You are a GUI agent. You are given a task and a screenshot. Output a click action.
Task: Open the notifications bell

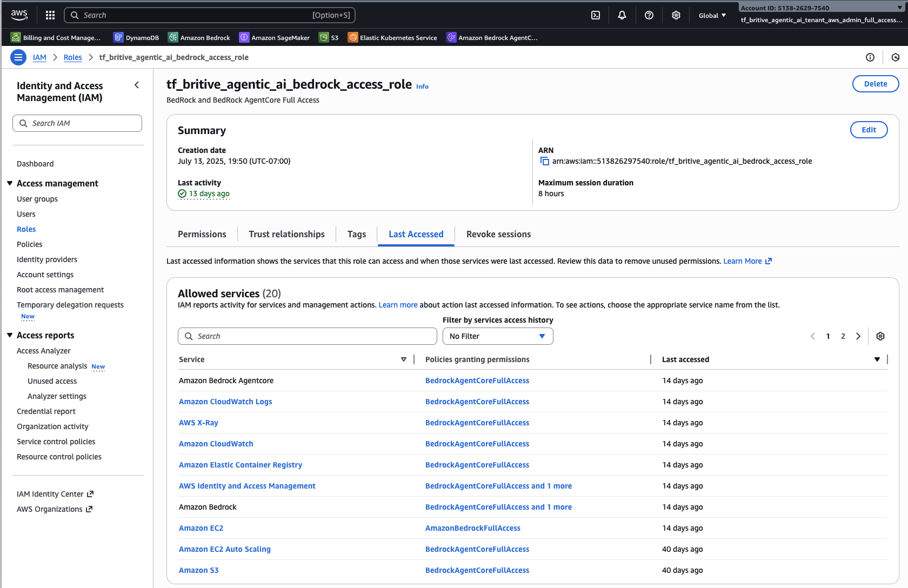click(x=622, y=15)
